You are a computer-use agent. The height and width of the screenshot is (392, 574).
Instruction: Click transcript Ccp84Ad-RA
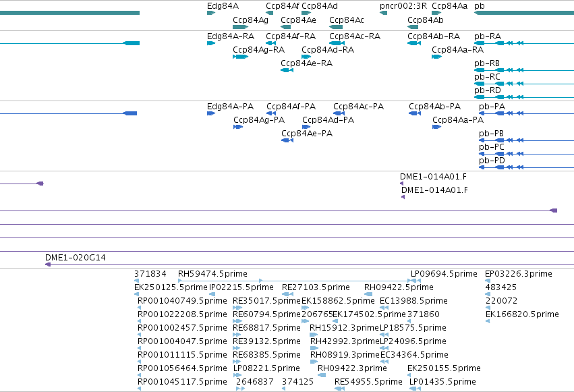328,50
